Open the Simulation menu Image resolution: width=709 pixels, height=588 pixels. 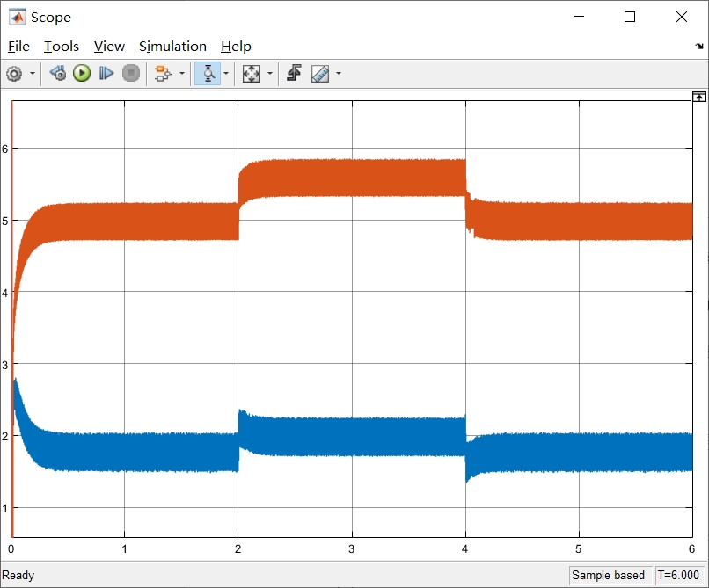pyautogui.click(x=172, y=46)
